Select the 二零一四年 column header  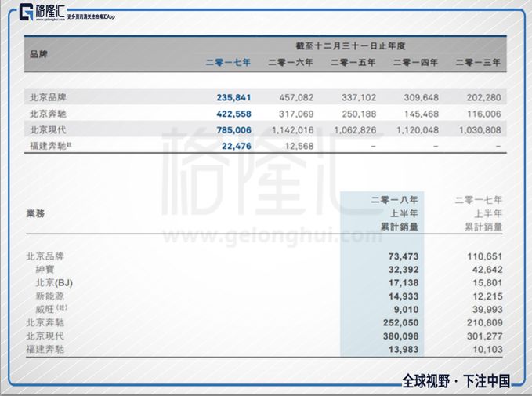415,63
